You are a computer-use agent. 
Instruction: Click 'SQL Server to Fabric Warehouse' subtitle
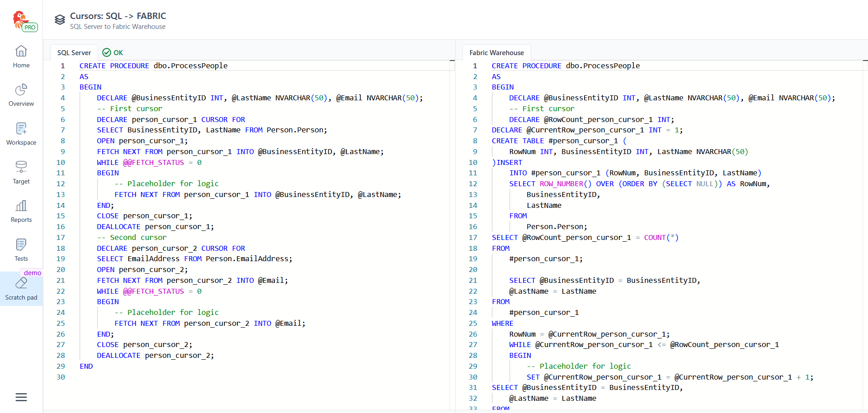pyautogui.click(x=118, y=27)
